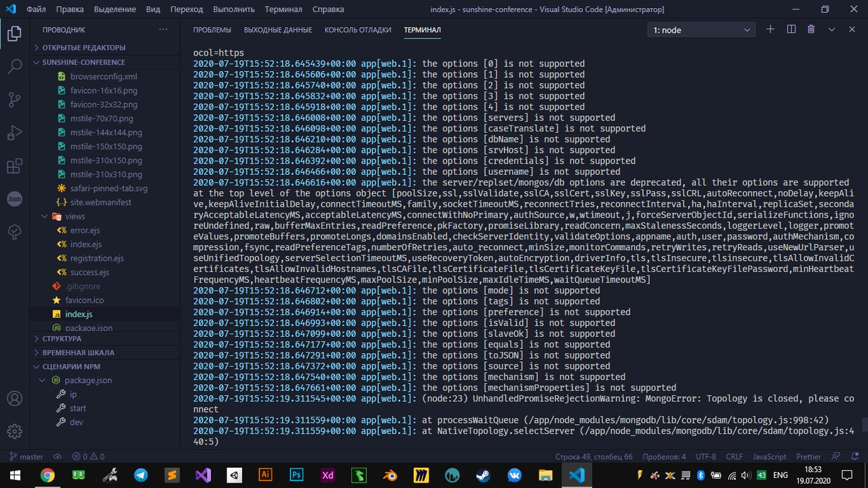Open Explorer more actions ellipsis

click(163, 30)
